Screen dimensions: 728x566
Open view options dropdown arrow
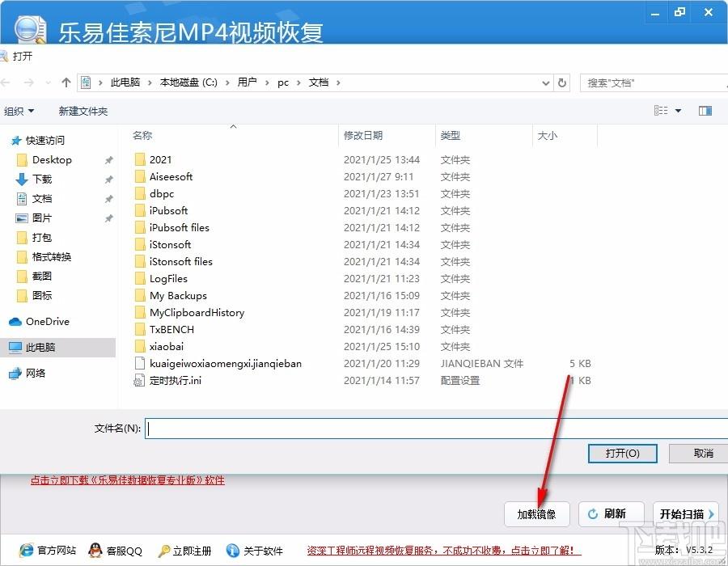[x=678, y=111]
